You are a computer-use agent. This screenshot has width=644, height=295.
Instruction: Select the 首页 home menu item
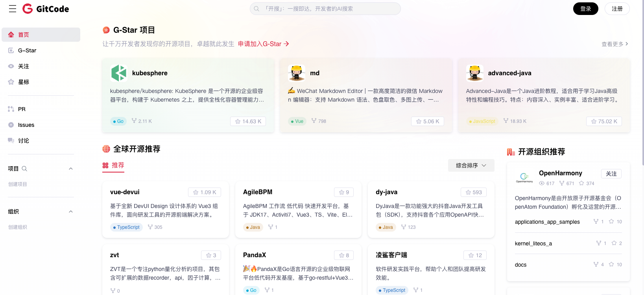[41, 35]
